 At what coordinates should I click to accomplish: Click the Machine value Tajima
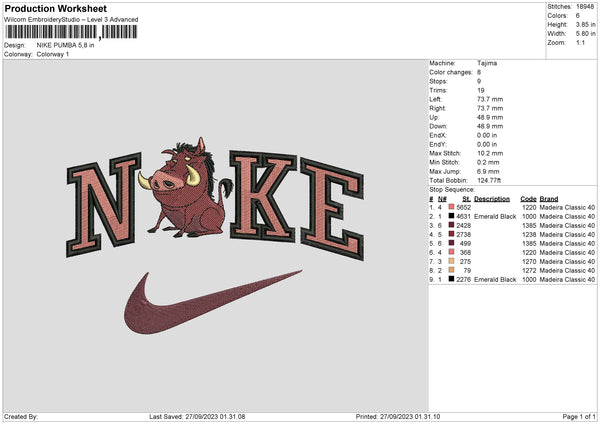pos(487,63)
